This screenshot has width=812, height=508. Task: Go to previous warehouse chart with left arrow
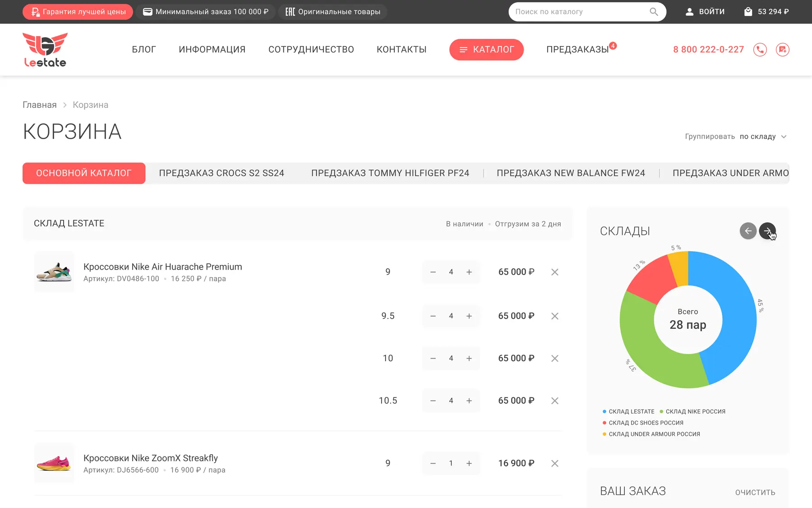pos(748,231)
